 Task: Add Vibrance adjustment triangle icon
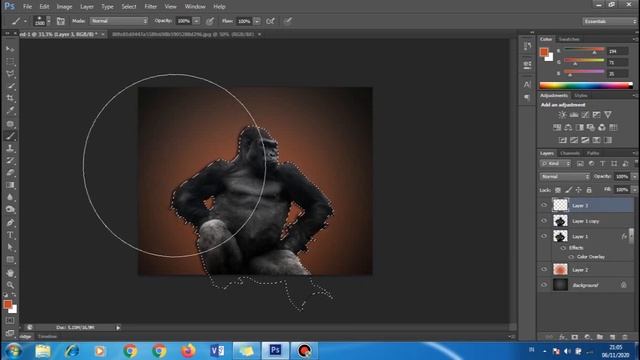click(608, 115)
